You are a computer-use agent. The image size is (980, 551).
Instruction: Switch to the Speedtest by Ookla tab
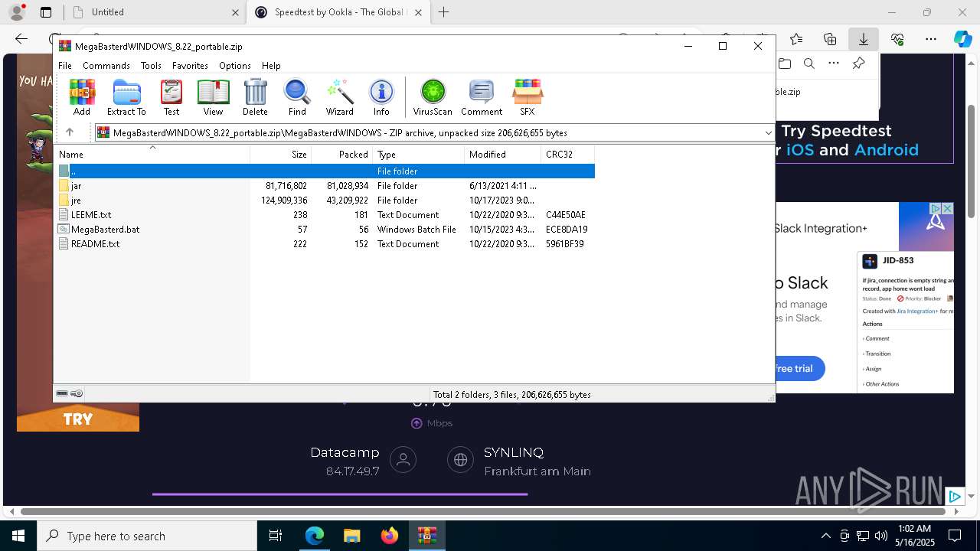coord(339,12)
